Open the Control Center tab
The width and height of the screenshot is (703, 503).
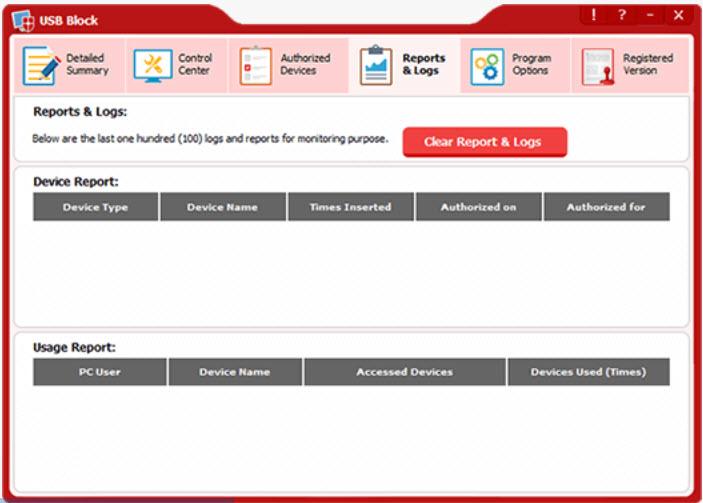pyautogui.click(x=177, y=65)
